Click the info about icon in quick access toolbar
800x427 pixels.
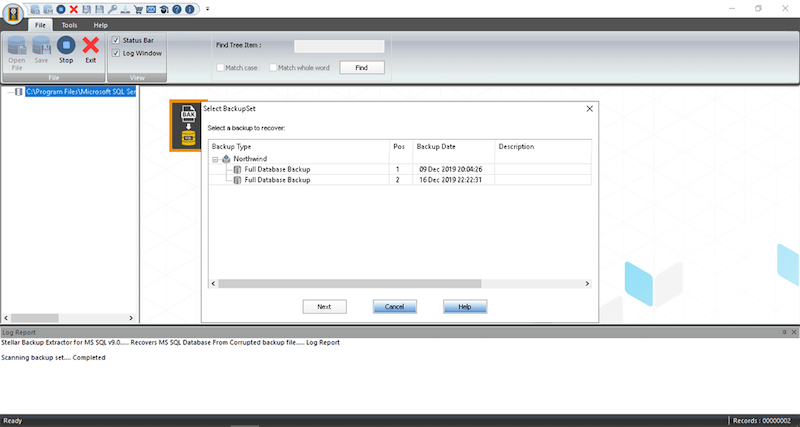click(189, 9)
